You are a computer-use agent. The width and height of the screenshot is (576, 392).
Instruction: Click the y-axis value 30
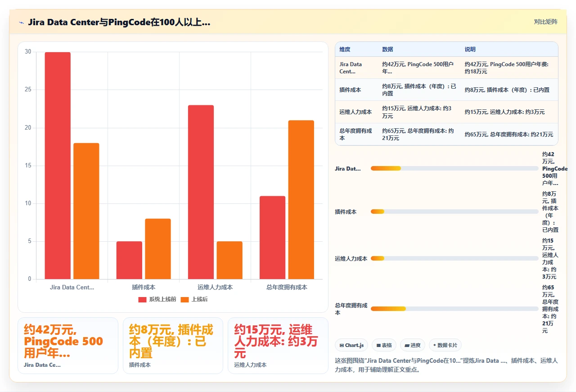(x=28, y=52)
